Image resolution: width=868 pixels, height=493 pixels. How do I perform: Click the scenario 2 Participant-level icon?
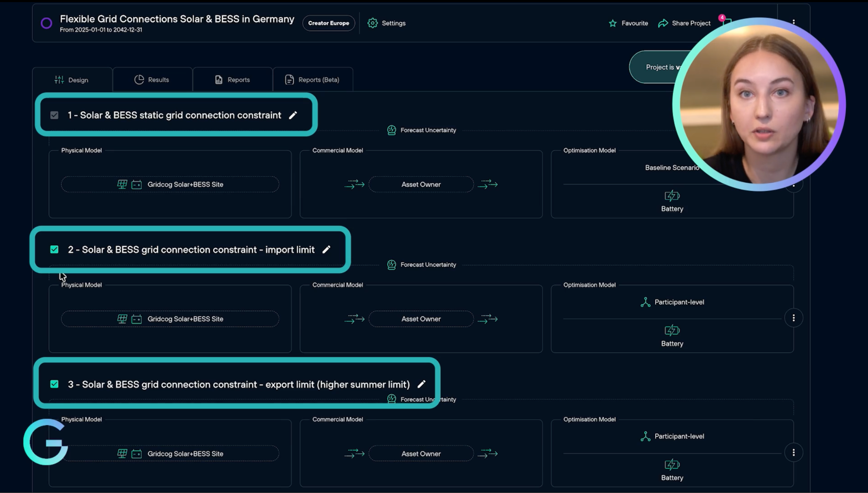point(645,302)
